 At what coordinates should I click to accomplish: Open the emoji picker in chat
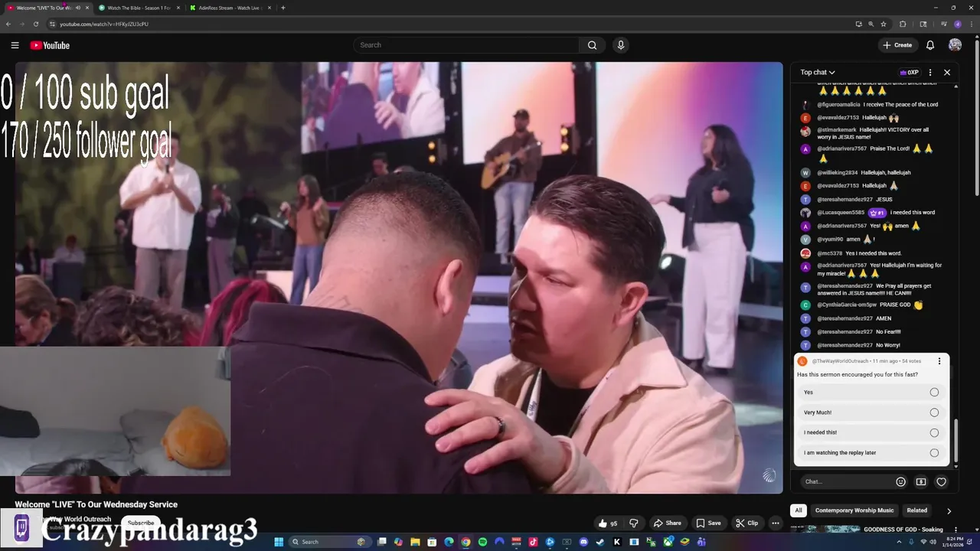[900, 482]
